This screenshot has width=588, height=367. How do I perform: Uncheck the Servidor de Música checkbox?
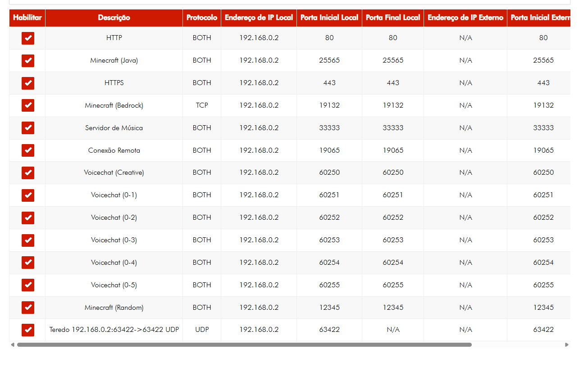point(28,128)
